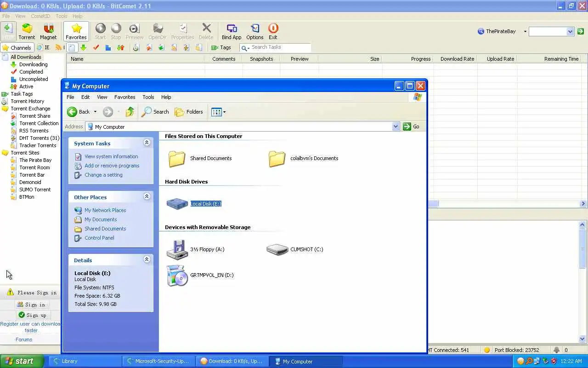Open a Torrent file in BitComet toolbar
588x368 pixels.
coord(27,31)
